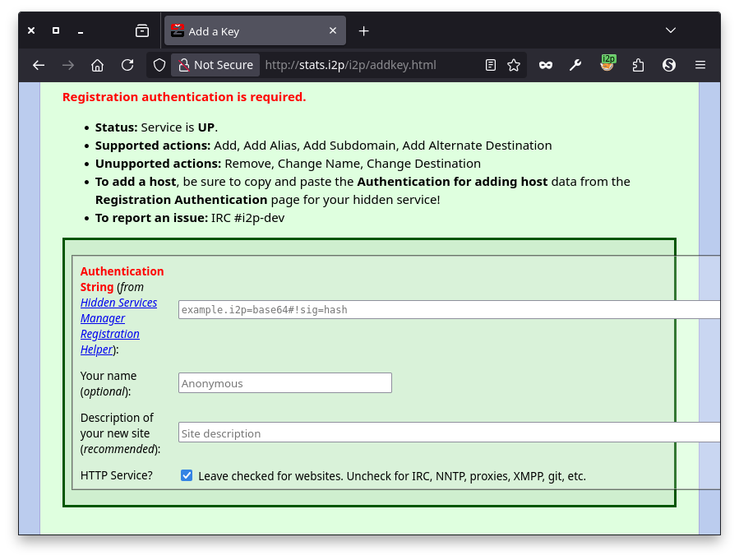Expand the list all tabs chevron
This screenshot has width=739, height=560.
click(x=671, y=30)
